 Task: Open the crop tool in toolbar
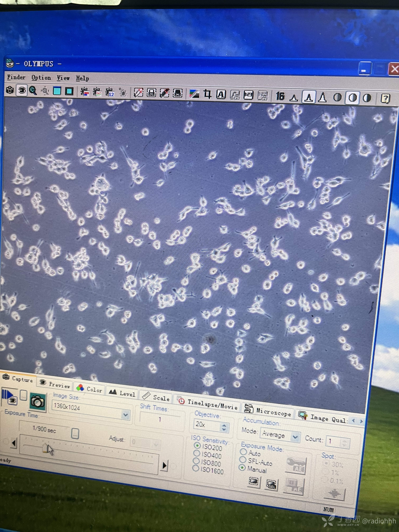tap(208, 94)
